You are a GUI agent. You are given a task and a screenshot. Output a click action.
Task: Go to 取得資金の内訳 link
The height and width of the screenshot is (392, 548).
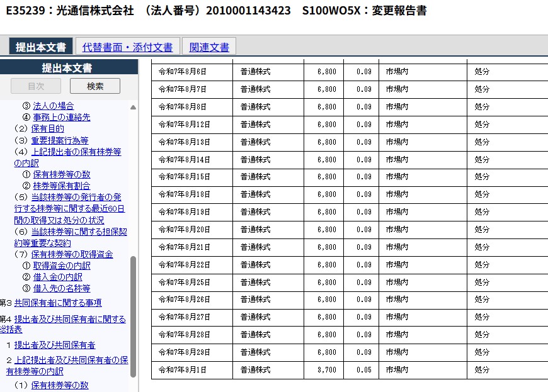tap(62, 266)
